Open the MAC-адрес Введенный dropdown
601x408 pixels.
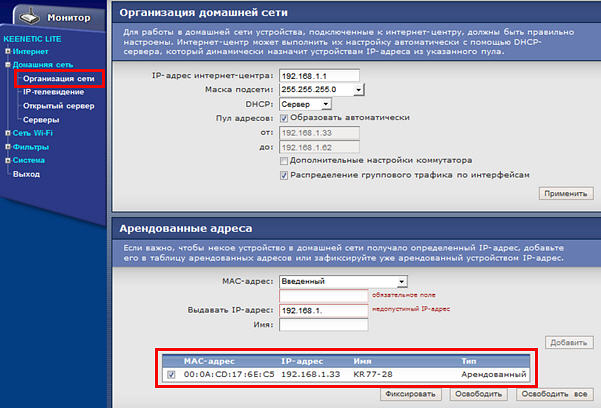click(401, 282)
